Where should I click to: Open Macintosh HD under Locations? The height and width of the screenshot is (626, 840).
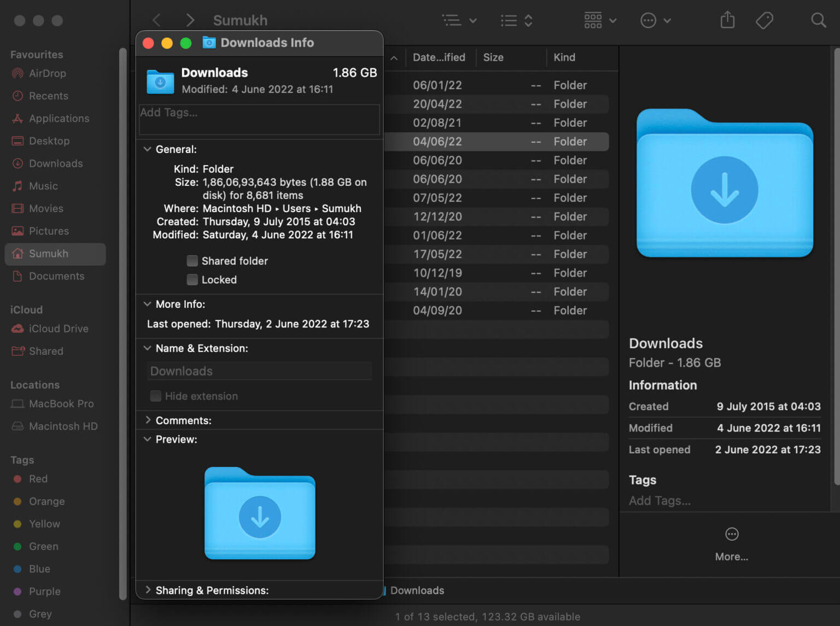(63, 426)
